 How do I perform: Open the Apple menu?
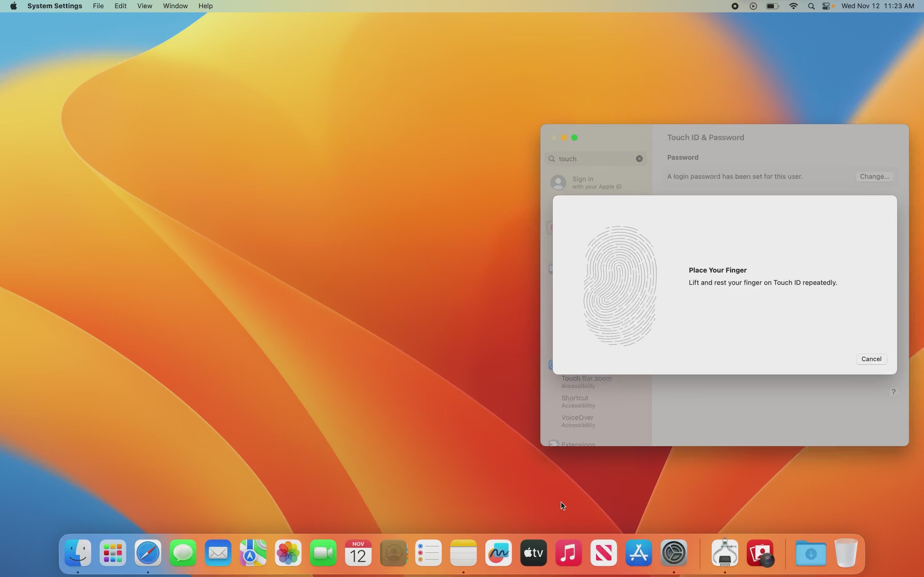tap(13, 6)
